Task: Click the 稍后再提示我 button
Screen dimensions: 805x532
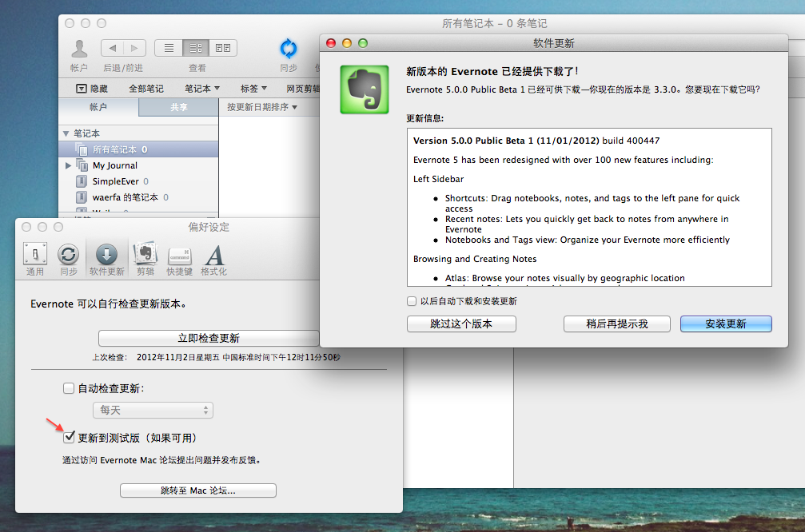Action: click(x=616, y=324)
